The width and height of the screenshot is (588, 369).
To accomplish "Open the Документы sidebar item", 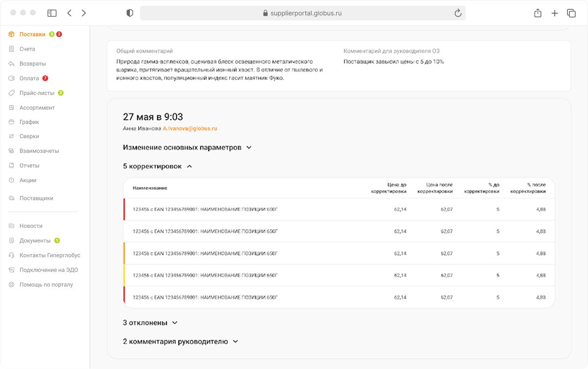I will (35, 241).
